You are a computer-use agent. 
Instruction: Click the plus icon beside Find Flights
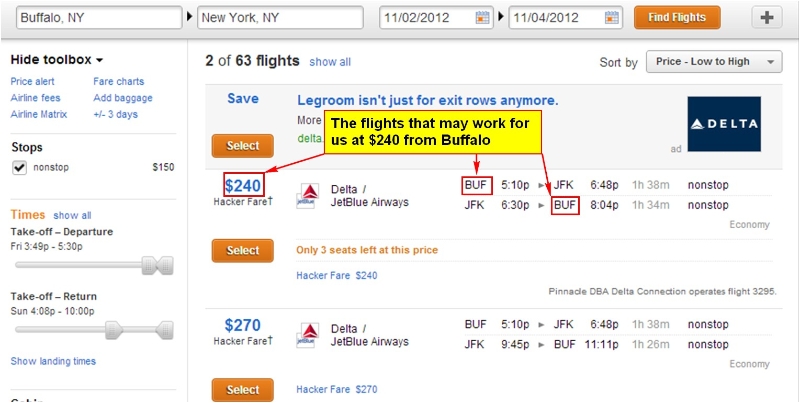(x=767, y=18)
